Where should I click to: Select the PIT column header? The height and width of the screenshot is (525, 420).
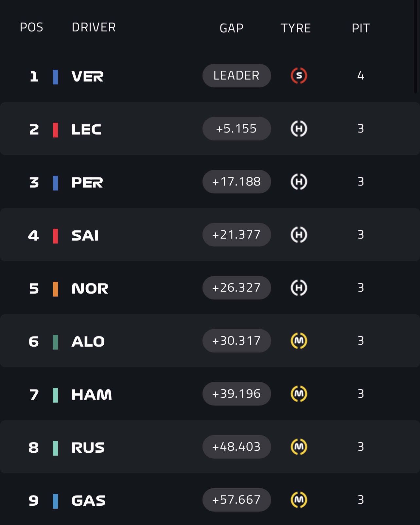click(360, 28)
